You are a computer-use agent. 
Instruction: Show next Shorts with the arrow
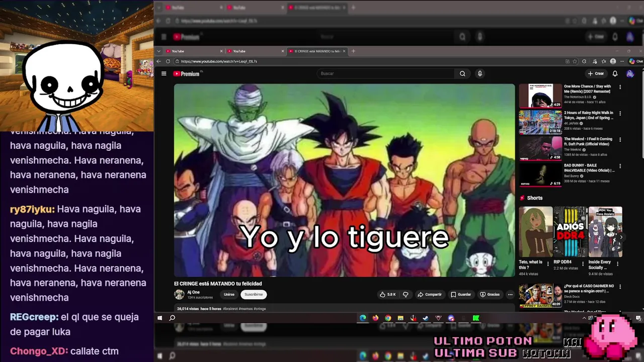click(621, 237)
